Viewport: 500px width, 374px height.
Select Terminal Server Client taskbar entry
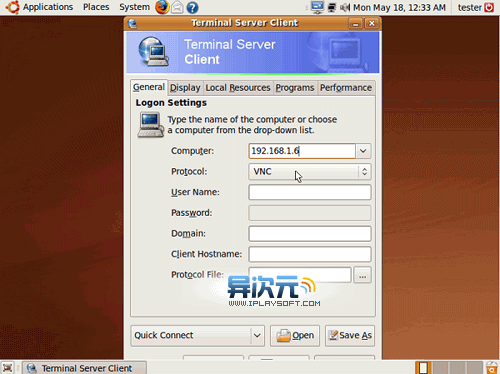pos(85,368)
